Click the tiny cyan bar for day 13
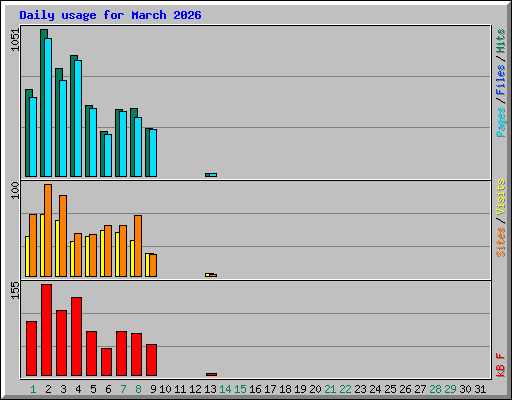 click(x=213, y=175)
